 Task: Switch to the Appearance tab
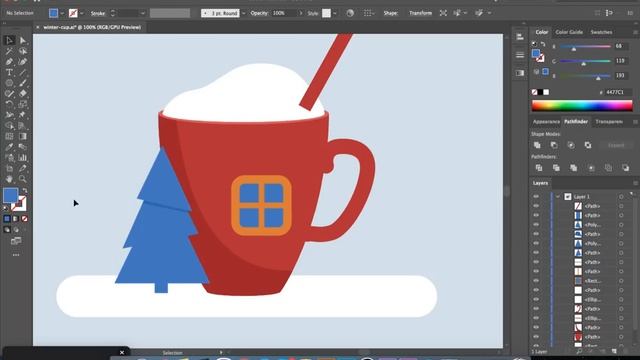pyautogui.click(x=546, y=122)
